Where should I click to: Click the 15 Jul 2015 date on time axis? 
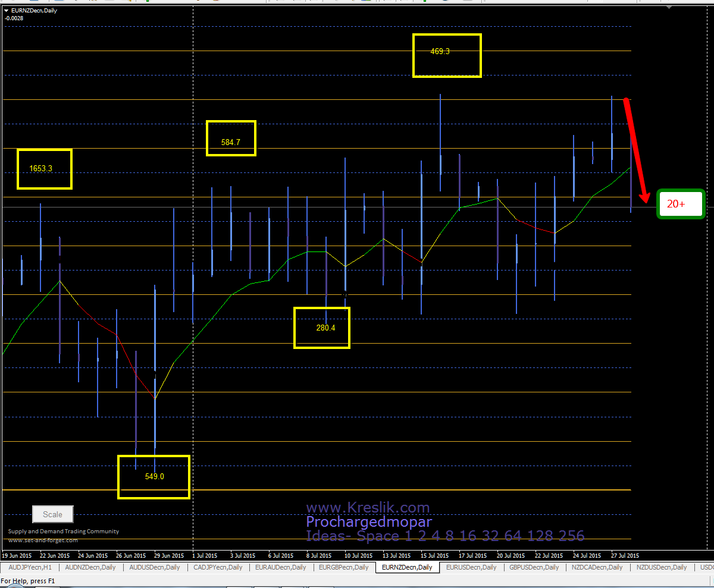[x=435, y=556]
